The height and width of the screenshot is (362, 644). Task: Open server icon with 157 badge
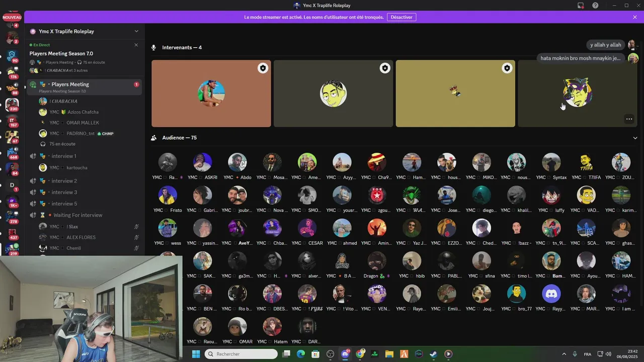[12, 120]
